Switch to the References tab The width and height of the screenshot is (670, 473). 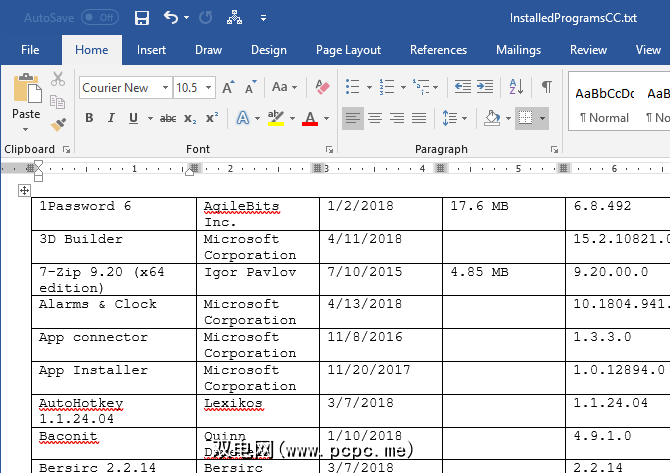[438, 50]
